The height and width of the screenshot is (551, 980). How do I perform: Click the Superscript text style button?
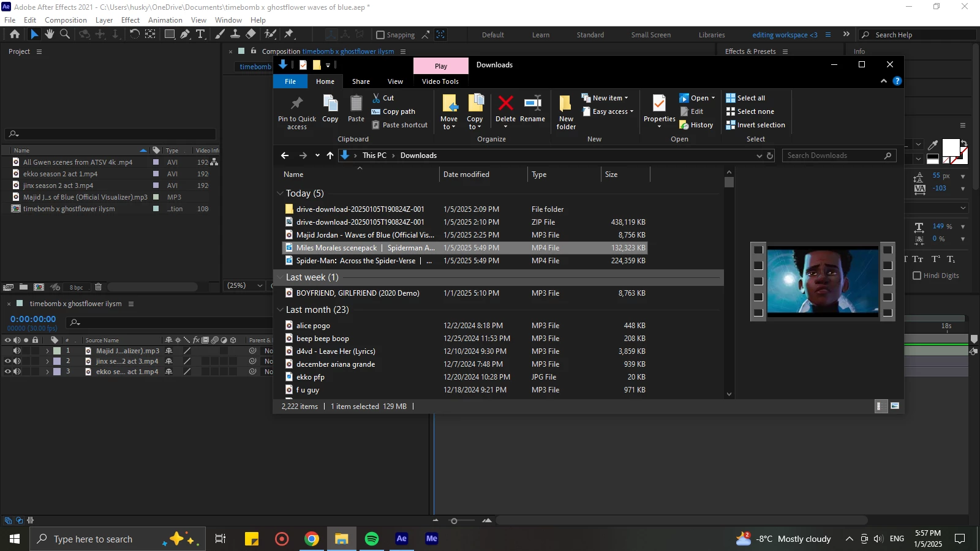pos(935,259)
